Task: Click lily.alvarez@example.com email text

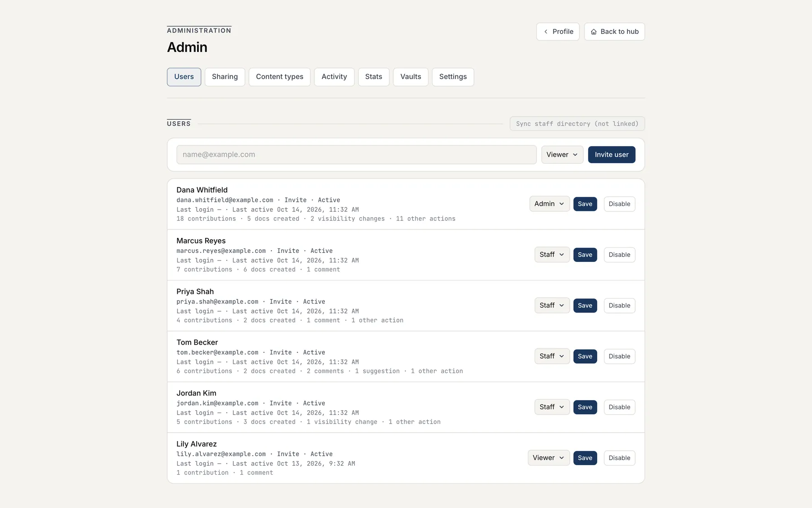Action: point(221,454)
